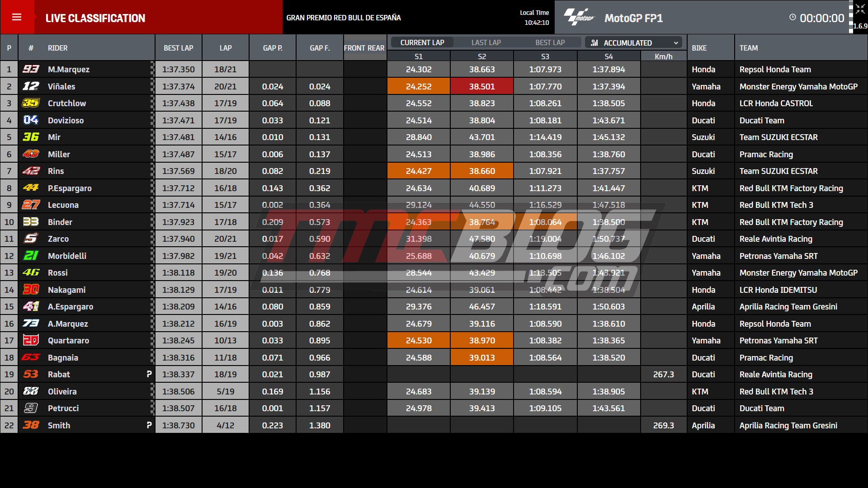Switch to the Last Lap tab
The height and width of the screenshot is (488, 868).
(x=486, y=42)
